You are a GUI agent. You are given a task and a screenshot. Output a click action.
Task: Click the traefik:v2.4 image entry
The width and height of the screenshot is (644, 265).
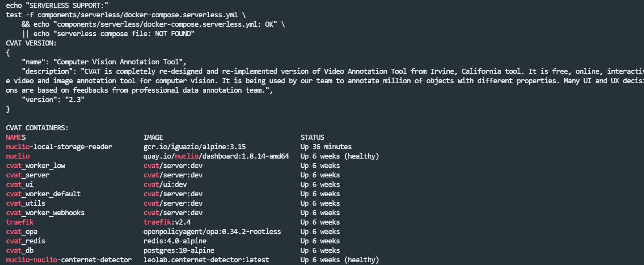pos(167,222)
